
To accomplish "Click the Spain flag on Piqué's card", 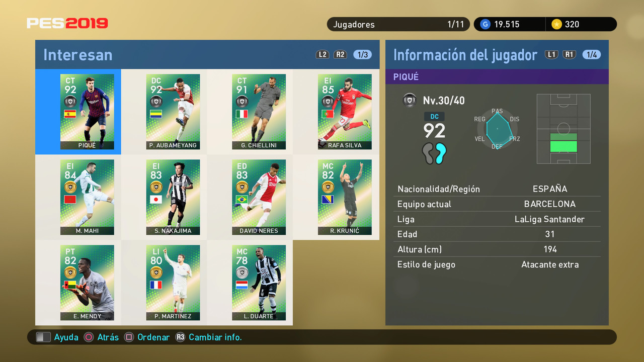I will click(x=70, y=114).
